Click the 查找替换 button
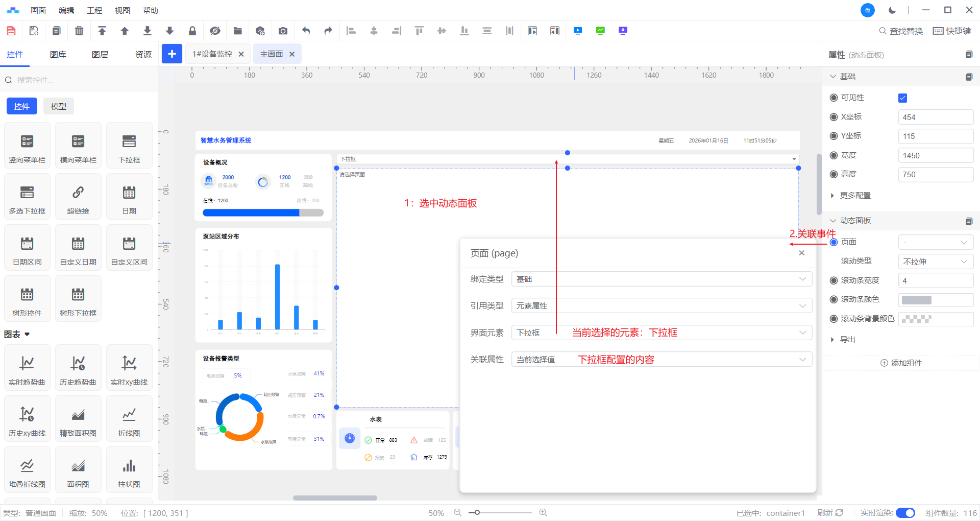This screenshot has width=980, height=521. [901, 31]
